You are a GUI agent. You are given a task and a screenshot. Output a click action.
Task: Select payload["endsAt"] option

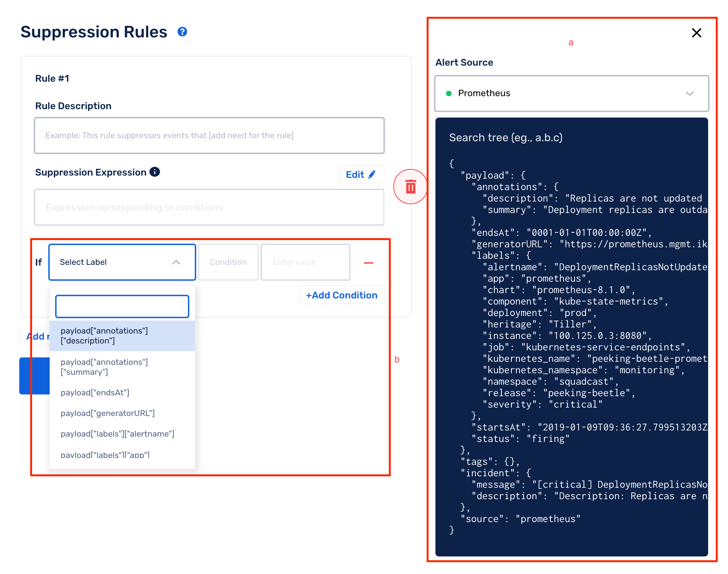122,393
